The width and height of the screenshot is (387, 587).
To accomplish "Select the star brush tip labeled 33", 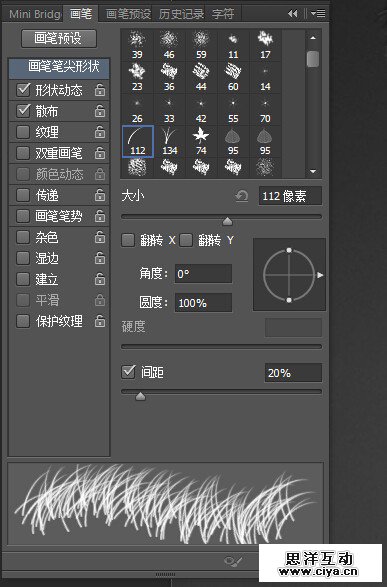I will [169, 109].
